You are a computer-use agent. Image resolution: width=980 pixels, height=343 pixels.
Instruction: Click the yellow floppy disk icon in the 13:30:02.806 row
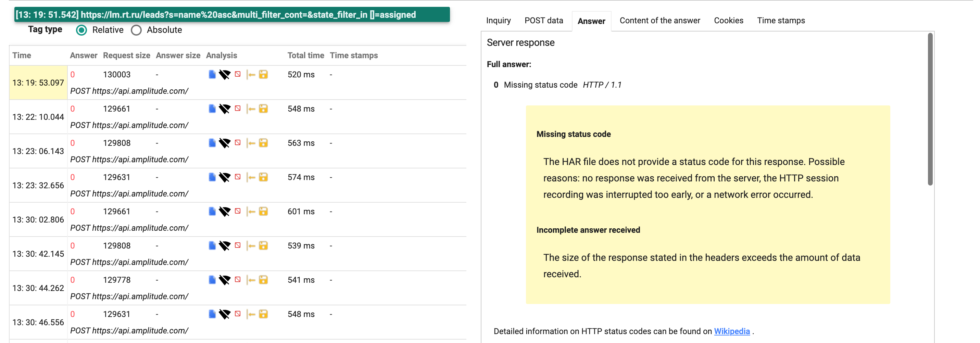click(x=263, y=212)
